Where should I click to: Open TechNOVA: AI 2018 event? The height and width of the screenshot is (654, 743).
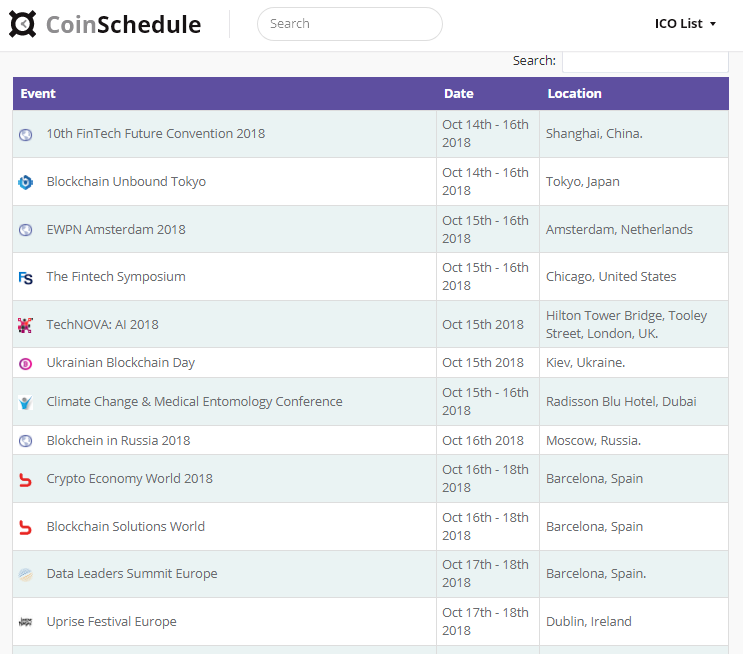click(102, 325)
